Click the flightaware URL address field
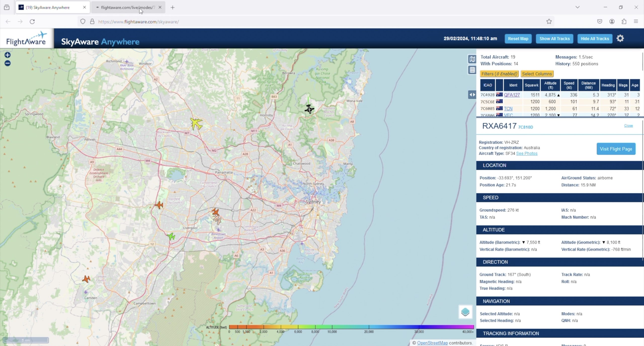 (302, 22)
